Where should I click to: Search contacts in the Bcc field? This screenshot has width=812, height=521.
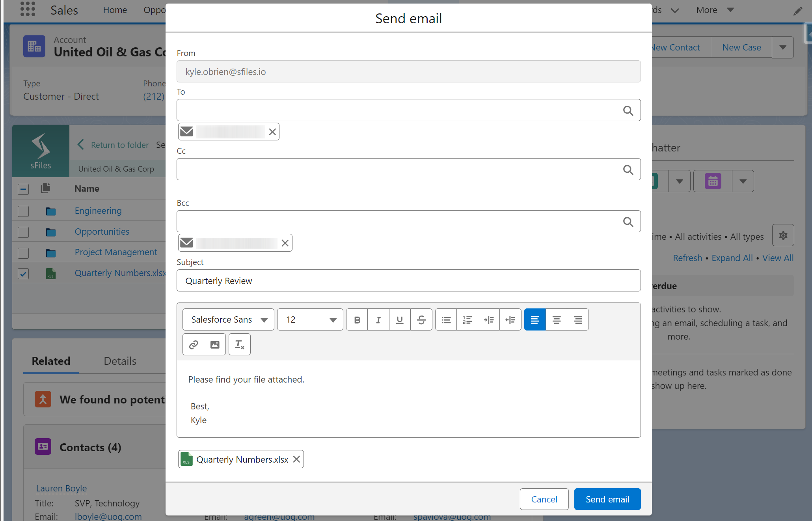point(628,222)
